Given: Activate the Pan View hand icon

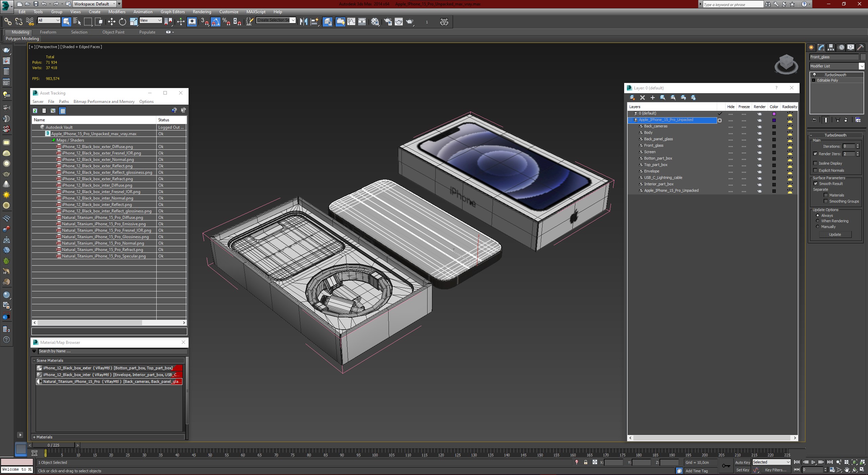Looking at the screenshot, I should (847, 470).
